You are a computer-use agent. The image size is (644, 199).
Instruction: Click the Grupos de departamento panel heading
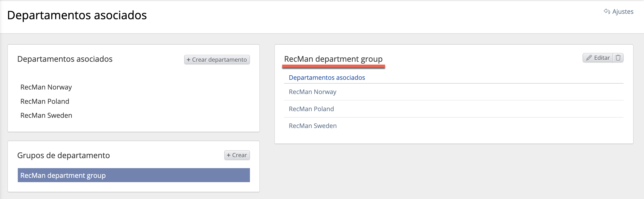(64, 156)
